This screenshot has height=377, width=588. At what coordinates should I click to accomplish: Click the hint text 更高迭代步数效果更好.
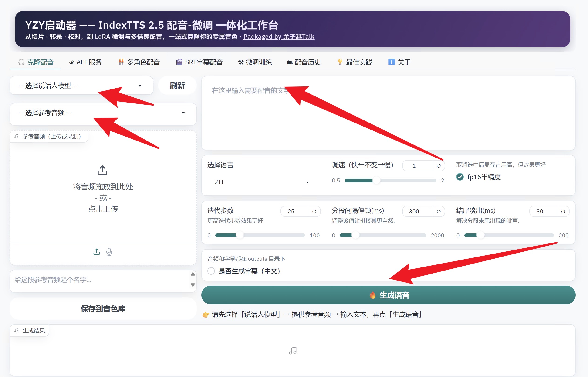pyautogui.click(x=236, y=221)
